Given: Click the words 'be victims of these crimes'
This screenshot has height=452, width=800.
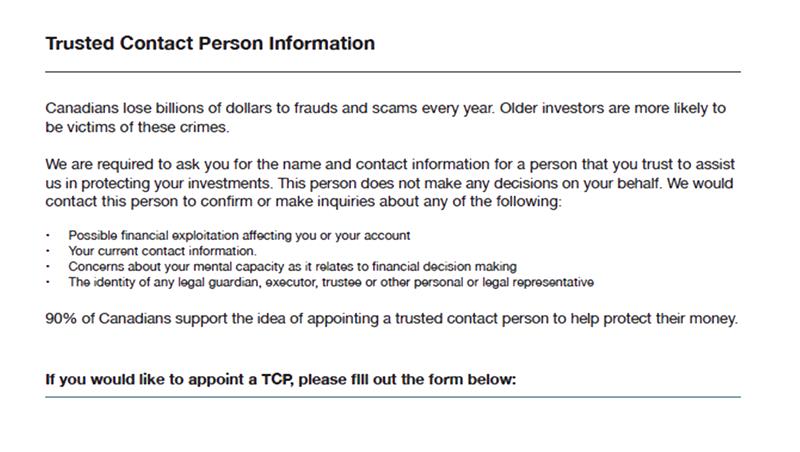Looking at the screenshot, I should [x=137, y=127].
